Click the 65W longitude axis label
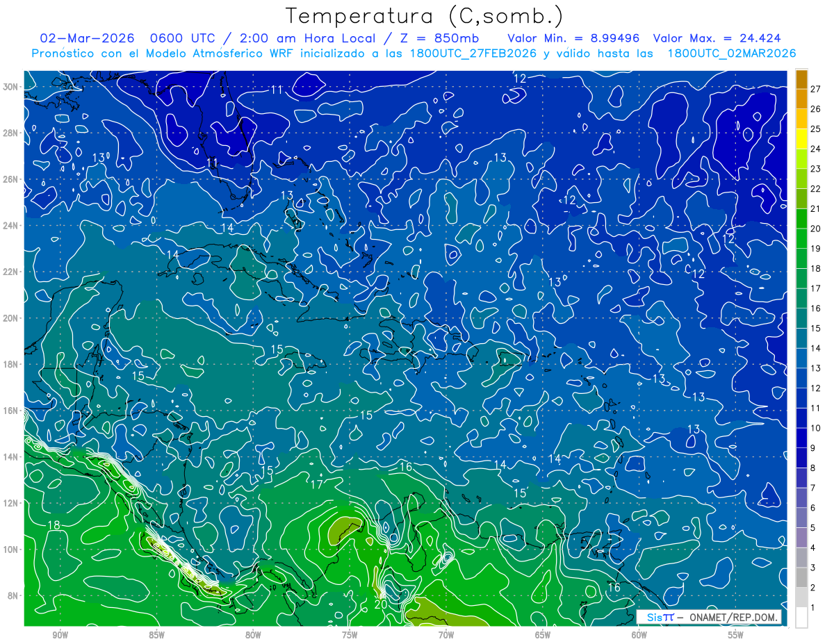834x644 pixels. tap(543, 636)
